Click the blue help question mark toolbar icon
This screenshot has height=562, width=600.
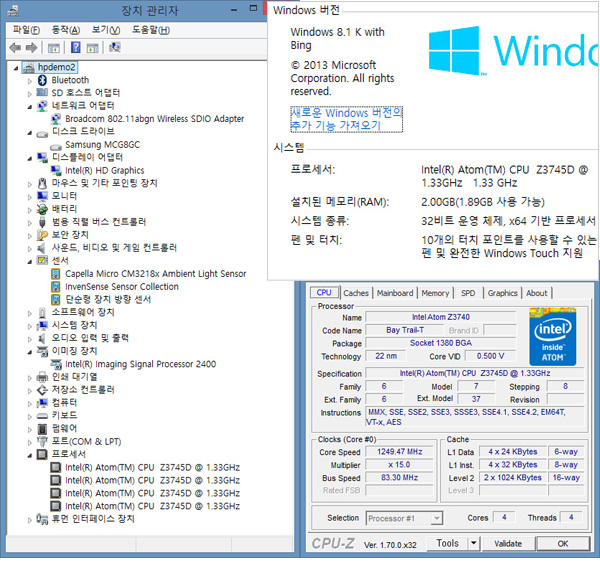pos(76,47)
